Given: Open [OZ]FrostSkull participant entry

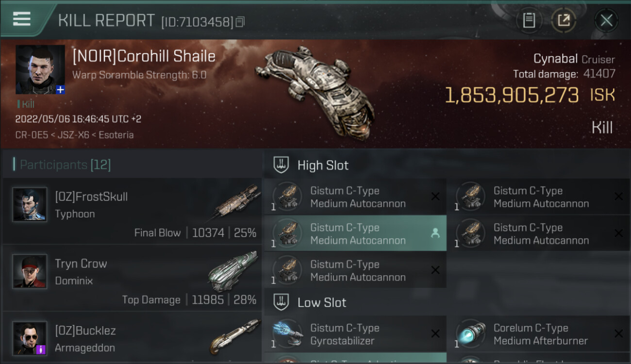Looking at the screenshot, I should pos(132,211).
